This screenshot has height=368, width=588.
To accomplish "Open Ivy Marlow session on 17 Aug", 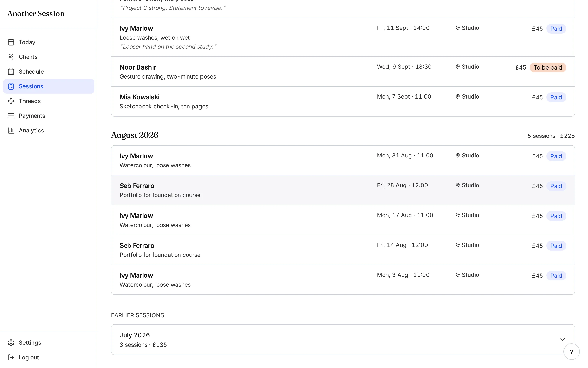I will point(343,220).
